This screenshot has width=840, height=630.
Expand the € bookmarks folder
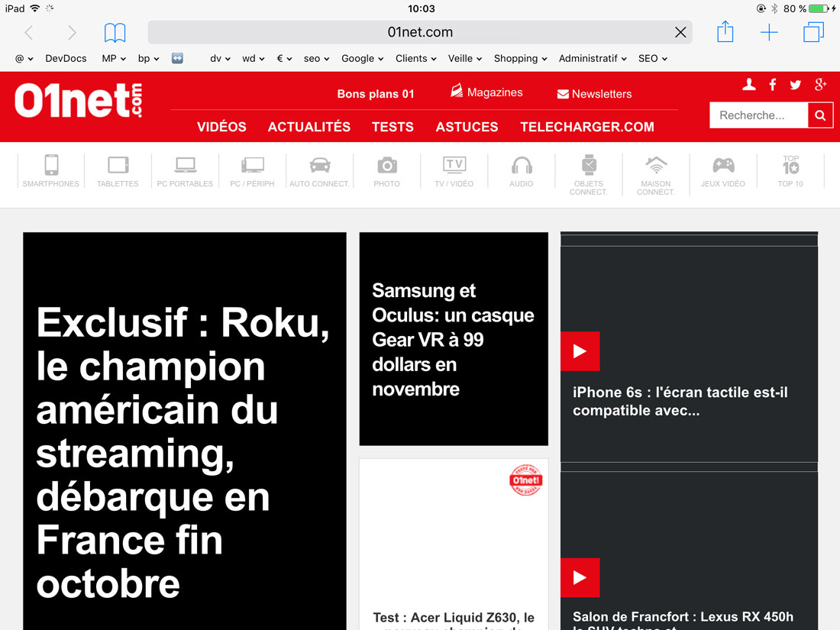point(284,58)
